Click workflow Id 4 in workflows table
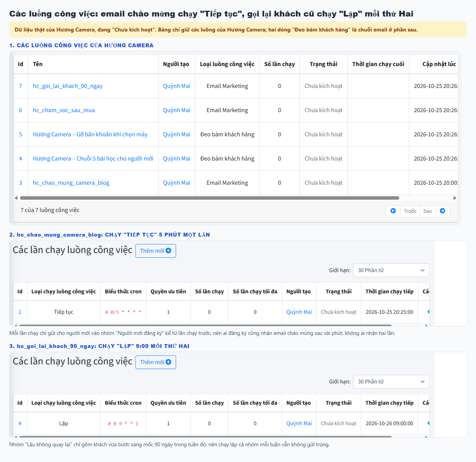Viewport: 476px width, 462px height. click(21, 159)
